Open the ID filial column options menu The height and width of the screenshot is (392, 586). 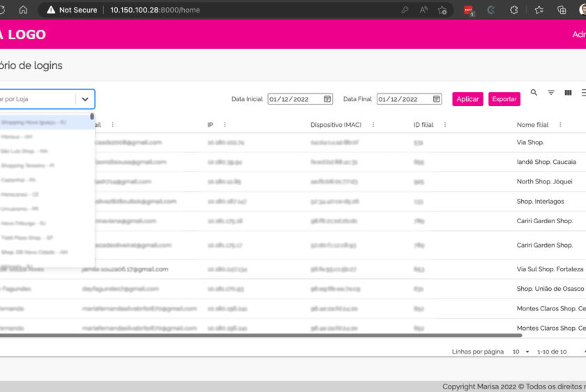pyautogui.click(x=445, y=125)
